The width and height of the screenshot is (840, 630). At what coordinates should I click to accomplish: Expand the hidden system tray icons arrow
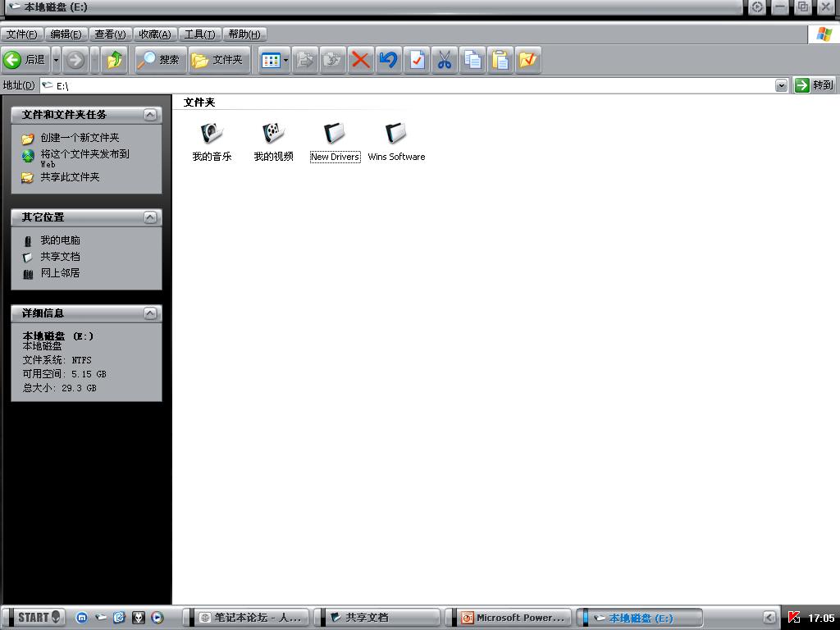point(769,618)
